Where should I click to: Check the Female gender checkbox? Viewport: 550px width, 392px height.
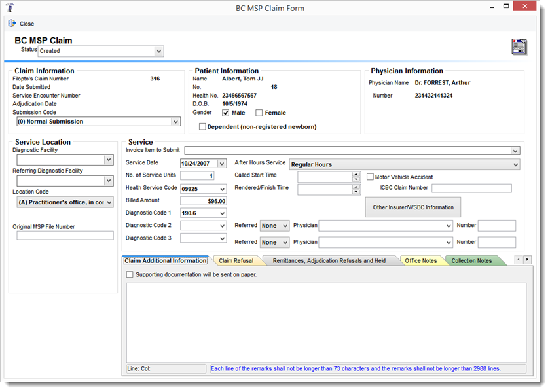tap(259, 113)
